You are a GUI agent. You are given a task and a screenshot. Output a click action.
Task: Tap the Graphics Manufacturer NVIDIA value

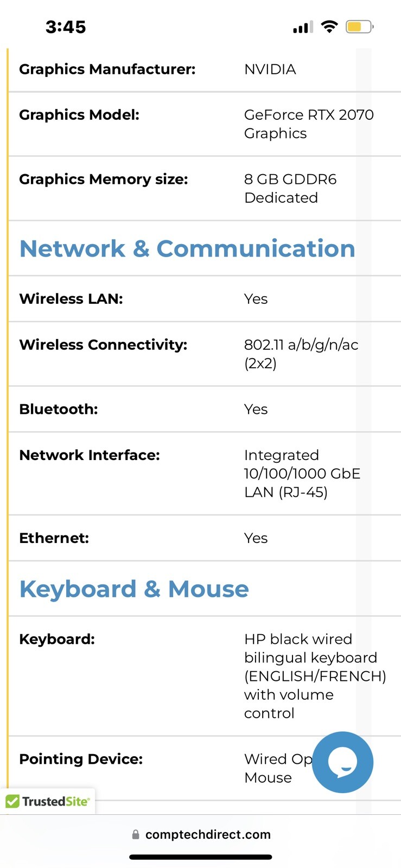tap(270, 69)
